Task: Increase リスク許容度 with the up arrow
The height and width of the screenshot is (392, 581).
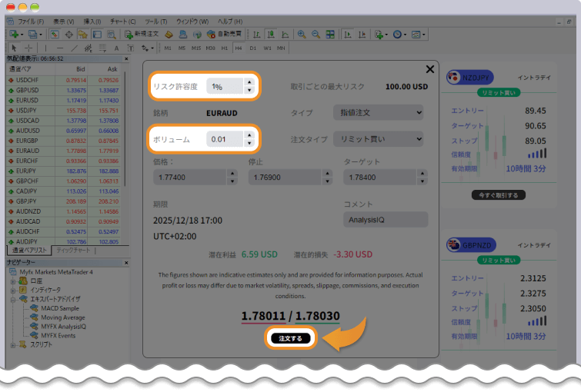Action: (248, 82)
